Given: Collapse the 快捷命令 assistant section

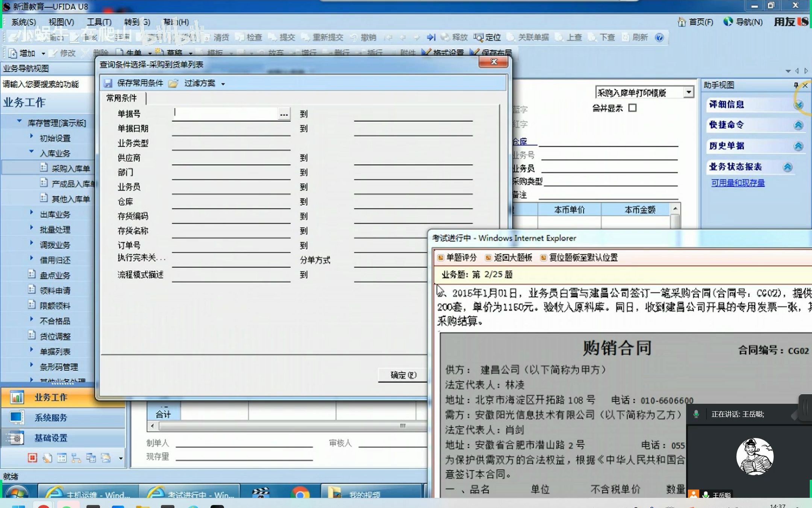Looking at the screenshot, I should [x=798, y=125].
